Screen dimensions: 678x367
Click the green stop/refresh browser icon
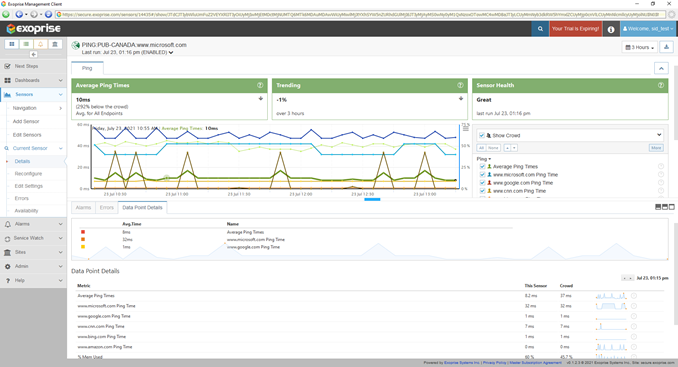[x=6, y=14]
